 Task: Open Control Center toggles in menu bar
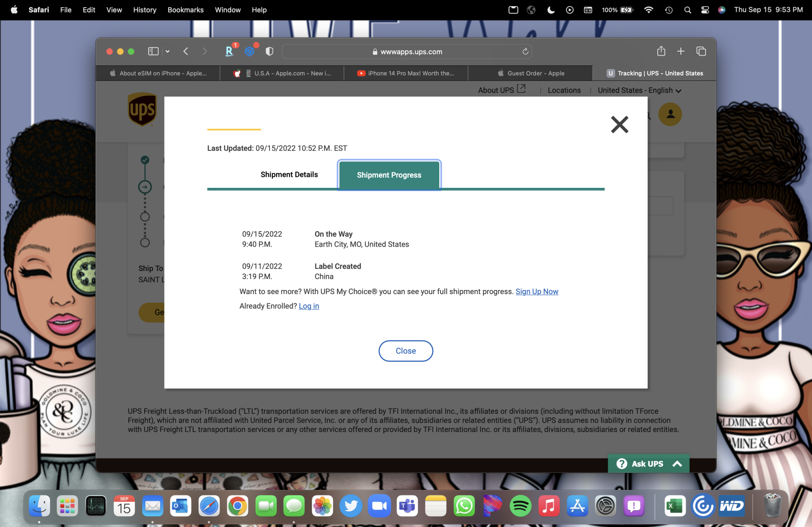point(705,10)
